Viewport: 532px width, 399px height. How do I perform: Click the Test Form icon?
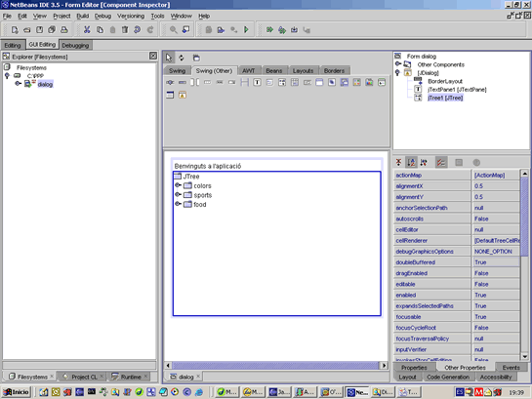coord(196,58)
